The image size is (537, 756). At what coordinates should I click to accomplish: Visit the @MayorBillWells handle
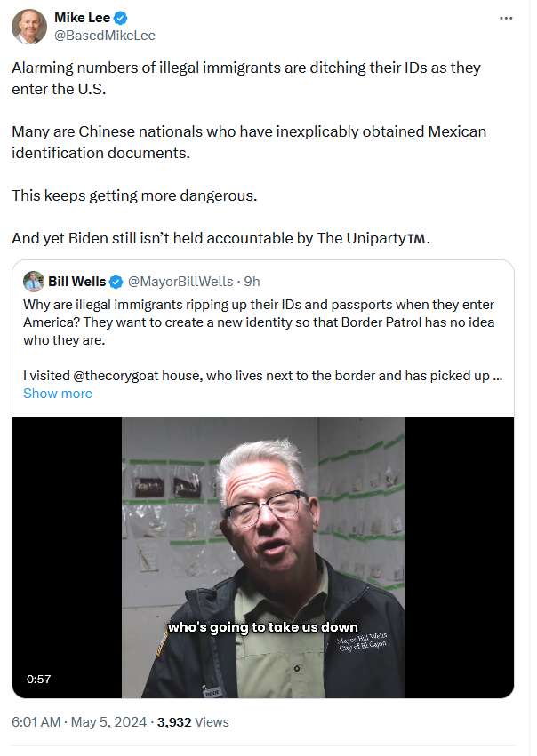180,282
